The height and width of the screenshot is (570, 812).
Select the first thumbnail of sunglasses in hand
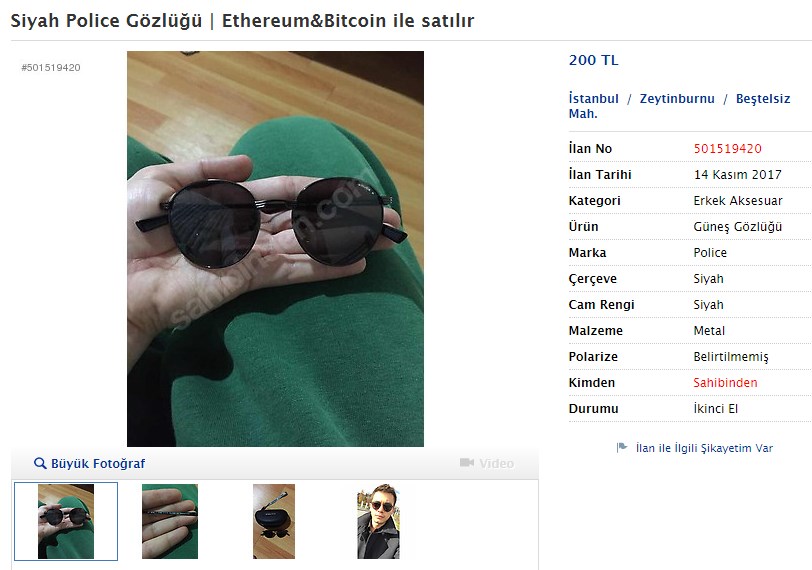tap(66, 521)
